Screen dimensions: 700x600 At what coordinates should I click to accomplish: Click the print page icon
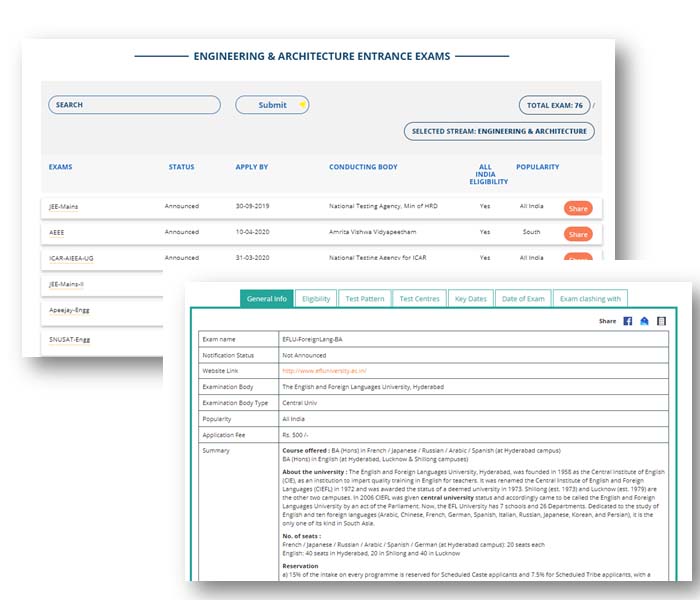661,321
